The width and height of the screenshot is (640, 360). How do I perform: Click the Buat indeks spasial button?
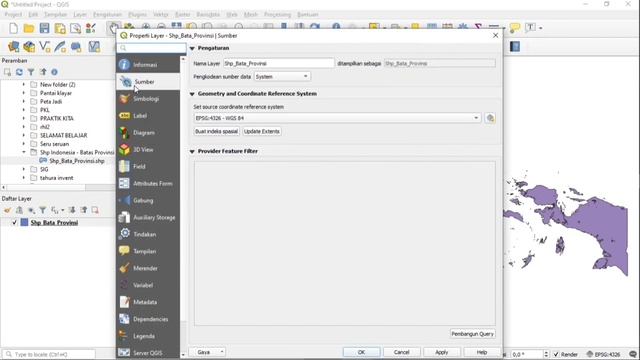click(x=216, y=131)
